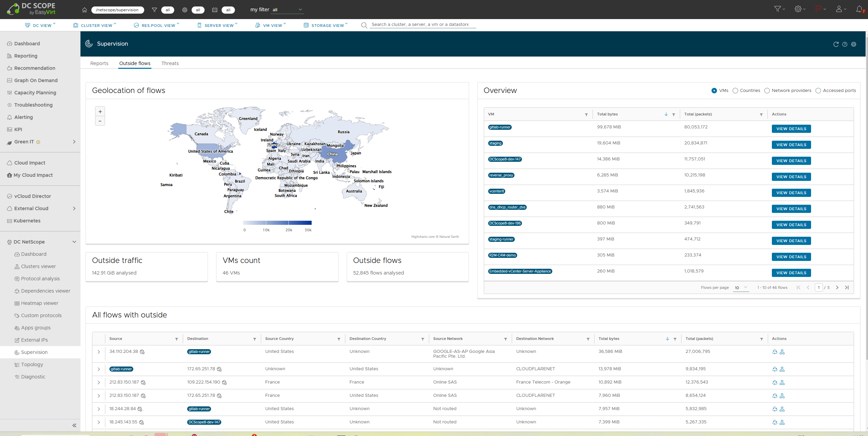Click the cluster search input field
The image size is (868, 436).
click(x=423, y=25)
